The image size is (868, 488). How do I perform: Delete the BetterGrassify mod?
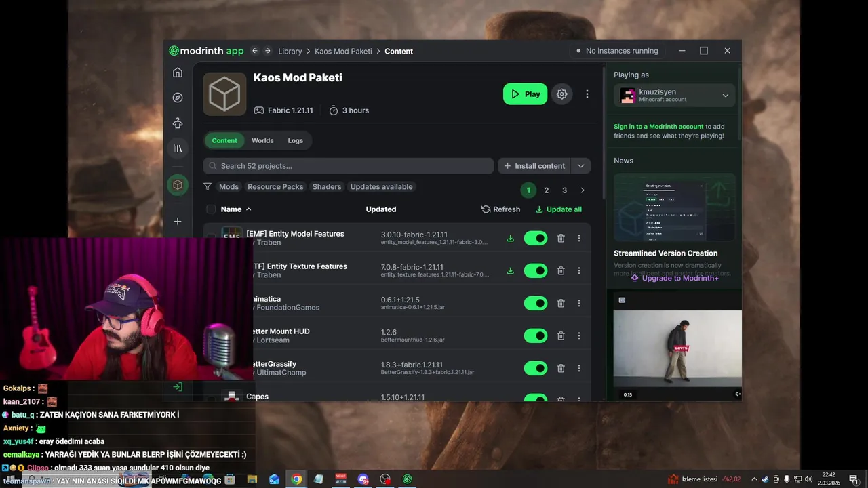point(561,368)
